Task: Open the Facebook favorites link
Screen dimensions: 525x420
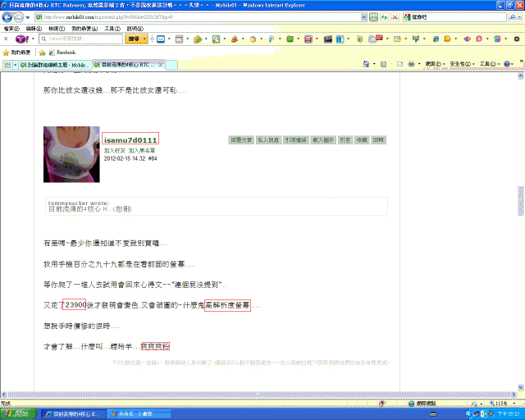Action: [x=62, y=52]
